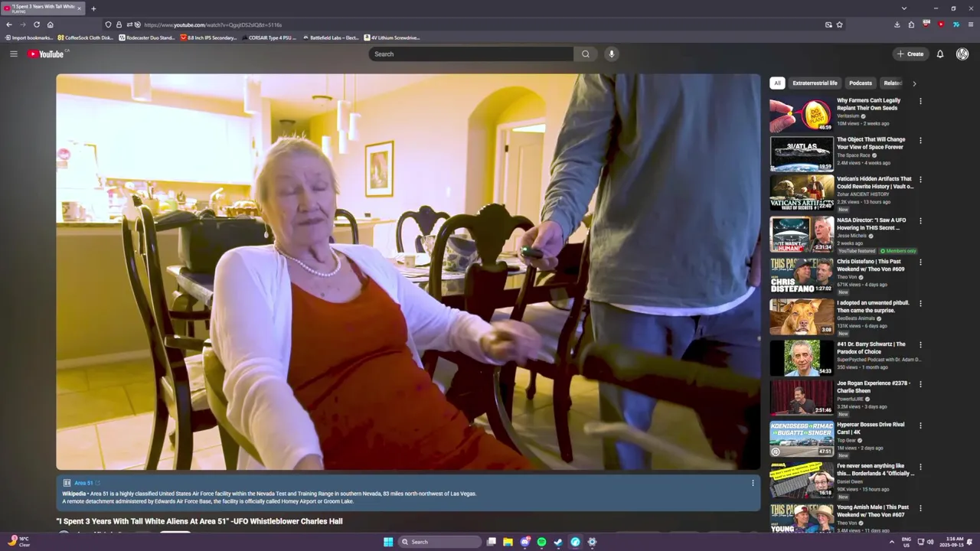Open Discord from the taskbar
Viewport: 980px width, 551px height.
point(524,542)
